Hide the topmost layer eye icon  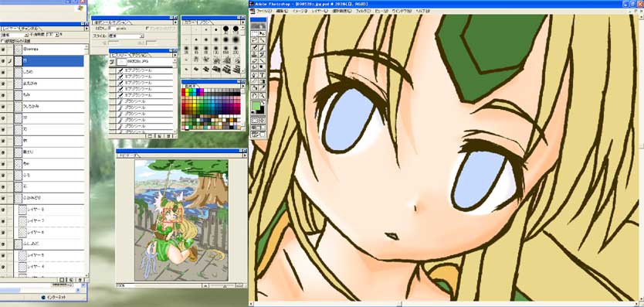[3, 49]
